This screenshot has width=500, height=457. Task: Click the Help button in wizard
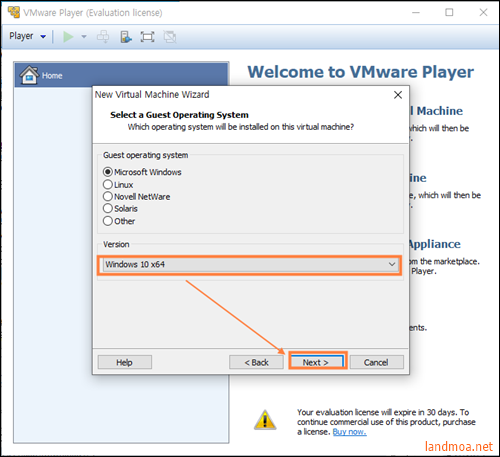tap(125, 362)
